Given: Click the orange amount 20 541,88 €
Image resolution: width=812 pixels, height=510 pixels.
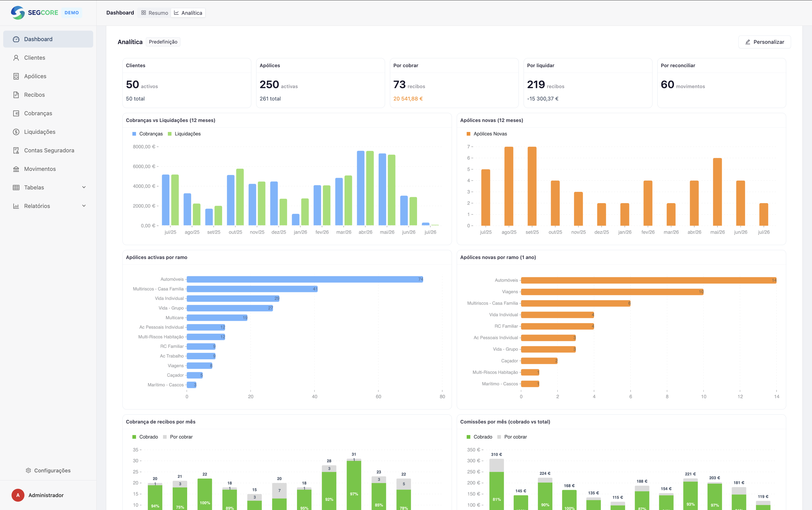Looking at the screenshot, I should click(x=408, y=99).
